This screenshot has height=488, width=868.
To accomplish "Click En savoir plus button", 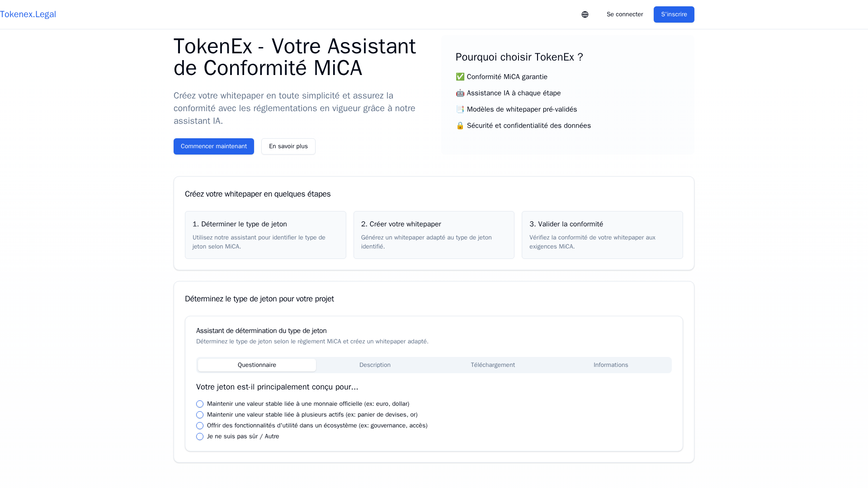I will coord(288,146).
